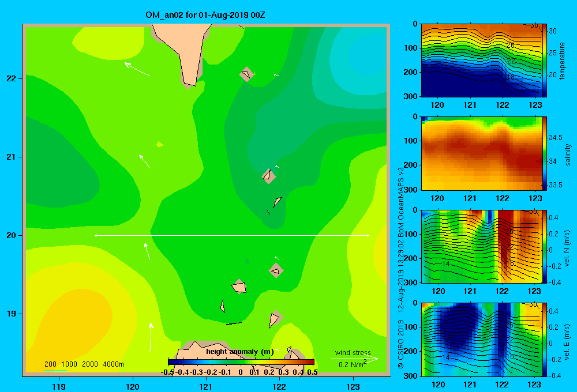Image resolution: width=577 pixels, height=392 pixels.
Task: Click the "14" contour label in vel. N panel
Action: [x=445, y=263]
